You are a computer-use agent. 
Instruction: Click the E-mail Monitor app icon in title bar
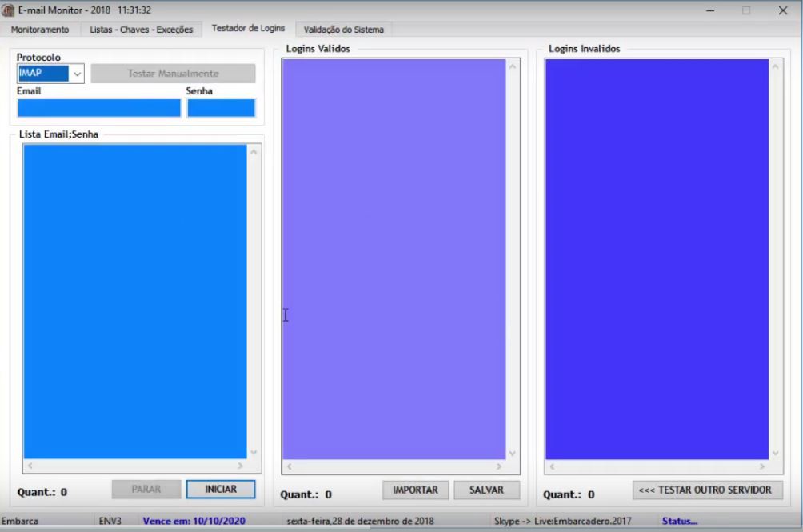(x=9, y=10)
